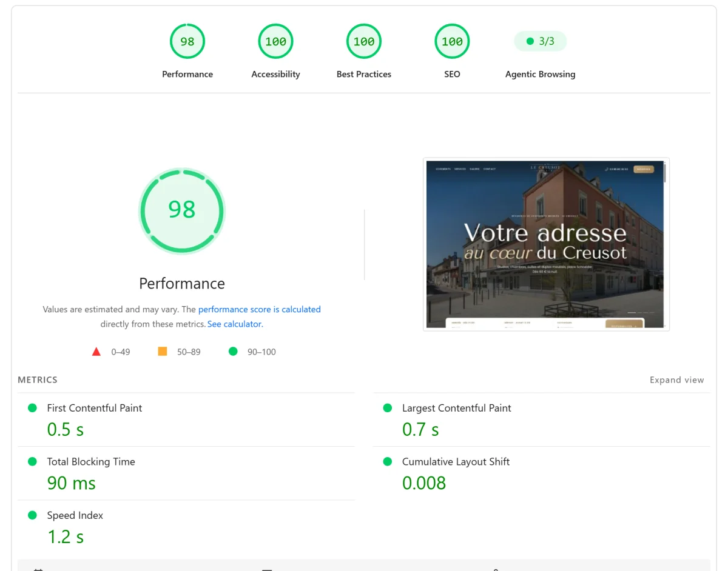Select the 'Total Blocking Time' metric title

point(91,461)
